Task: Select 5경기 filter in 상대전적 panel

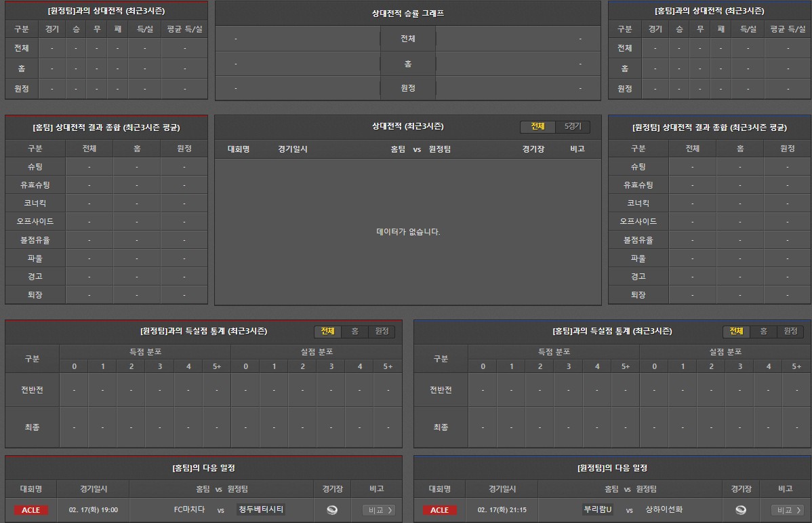Action: point(573,127)
